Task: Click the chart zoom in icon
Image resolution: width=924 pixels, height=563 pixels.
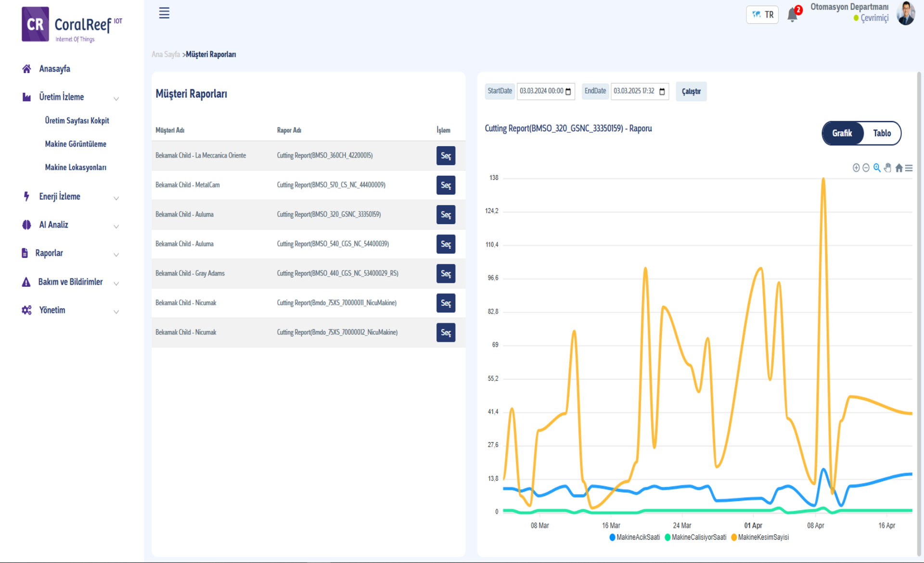Action: 856,167
